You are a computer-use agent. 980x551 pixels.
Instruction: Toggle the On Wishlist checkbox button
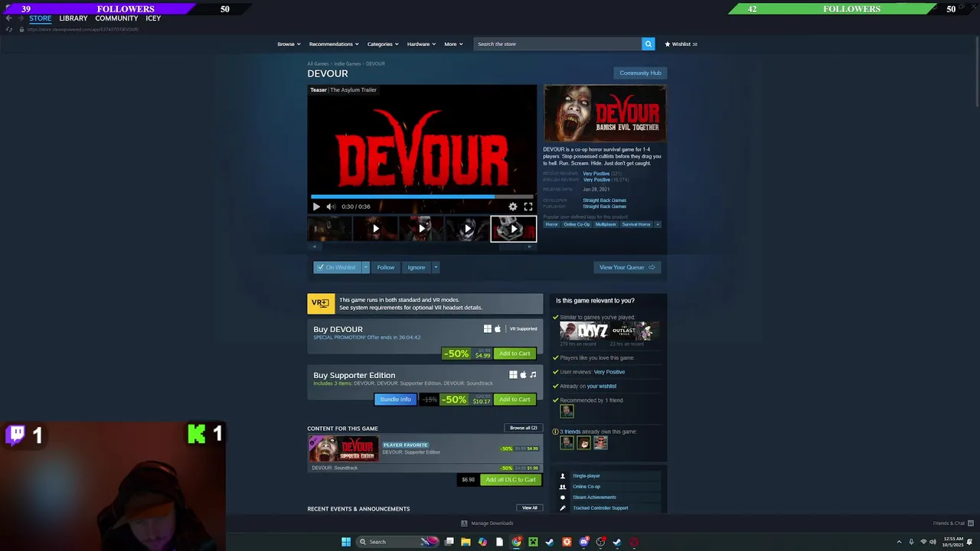(x=337, y=267)
